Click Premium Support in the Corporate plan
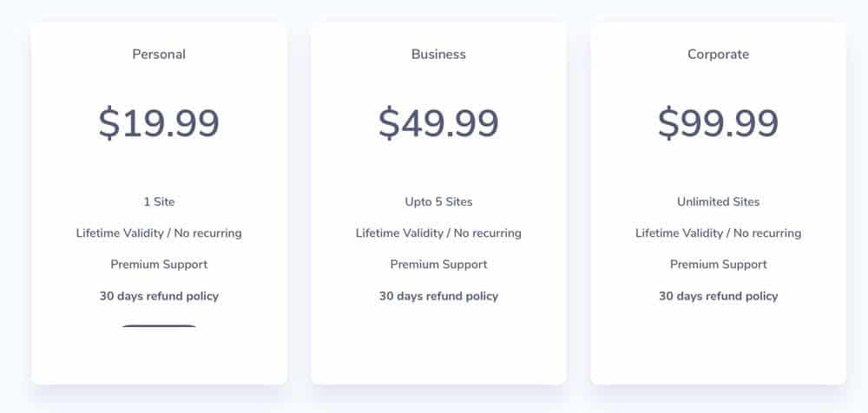 718,265
